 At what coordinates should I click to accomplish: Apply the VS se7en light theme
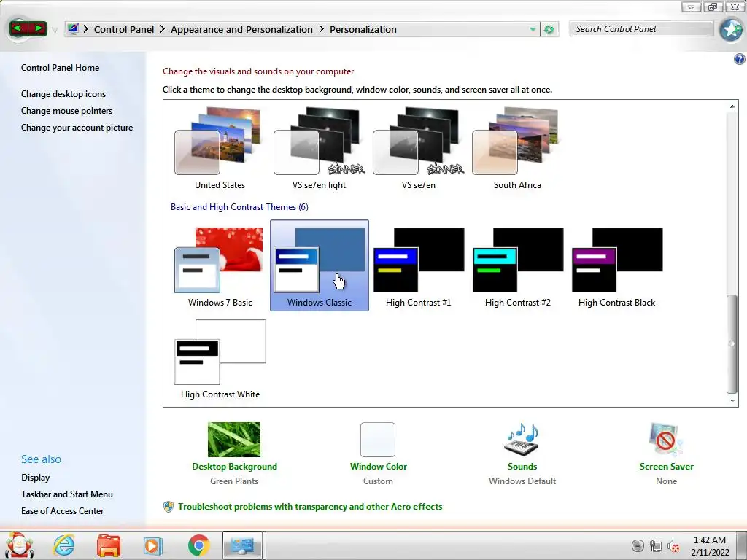click(319, 148)
